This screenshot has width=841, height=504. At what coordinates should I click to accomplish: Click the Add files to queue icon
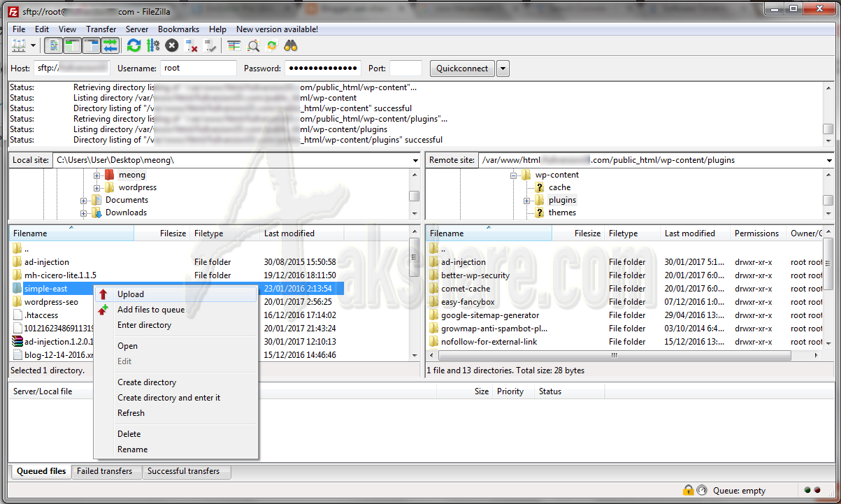point(103,310)
